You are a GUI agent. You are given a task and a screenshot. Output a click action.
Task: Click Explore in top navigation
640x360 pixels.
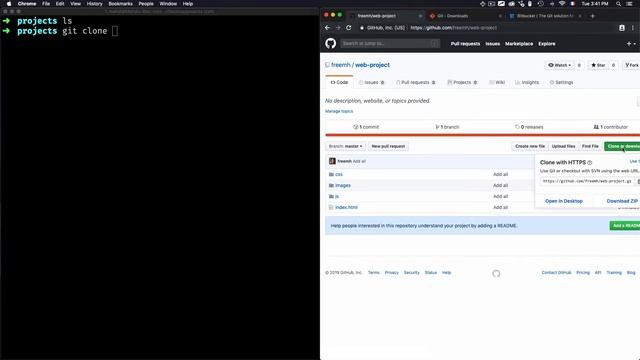pyautogui.click(x=547, y=44)
